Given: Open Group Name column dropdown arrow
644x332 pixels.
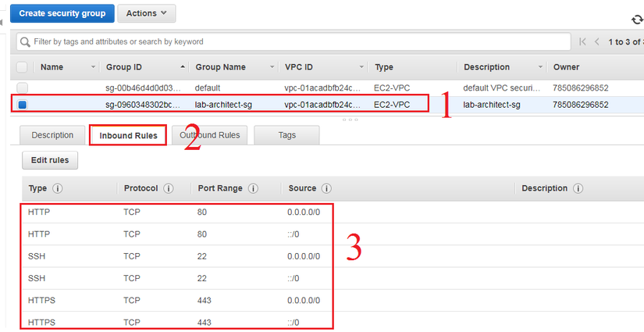Looking at the screenshot, I should [272, 67].
